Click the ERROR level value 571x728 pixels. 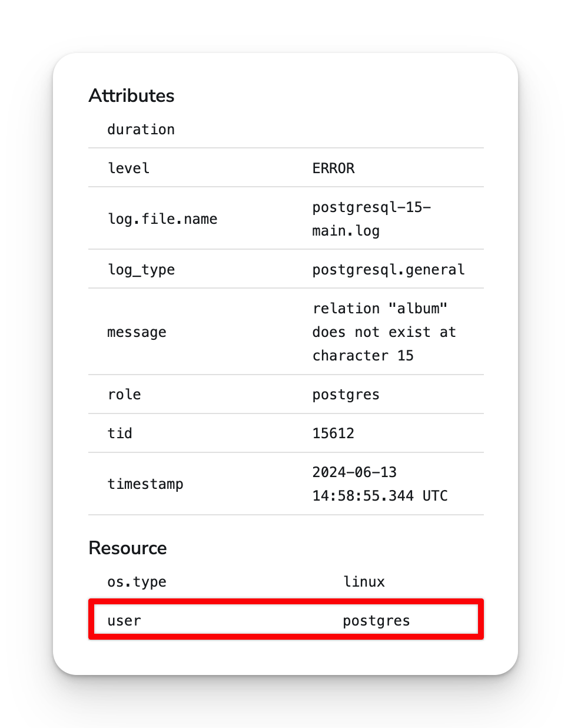[x=333, y=168]
